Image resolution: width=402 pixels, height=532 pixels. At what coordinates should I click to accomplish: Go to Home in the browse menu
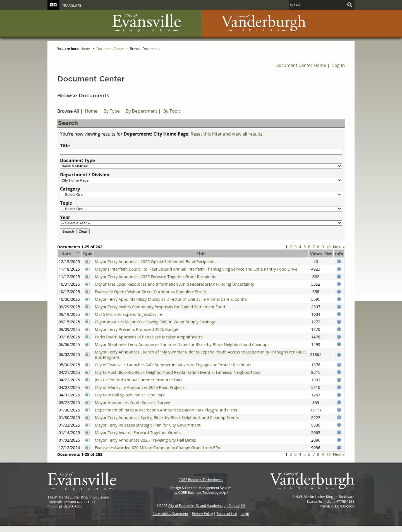(91, 111)
